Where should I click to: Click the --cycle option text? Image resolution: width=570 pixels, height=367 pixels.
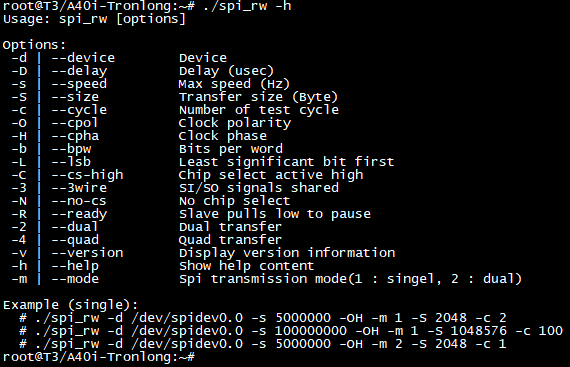(x=79, y=110)
